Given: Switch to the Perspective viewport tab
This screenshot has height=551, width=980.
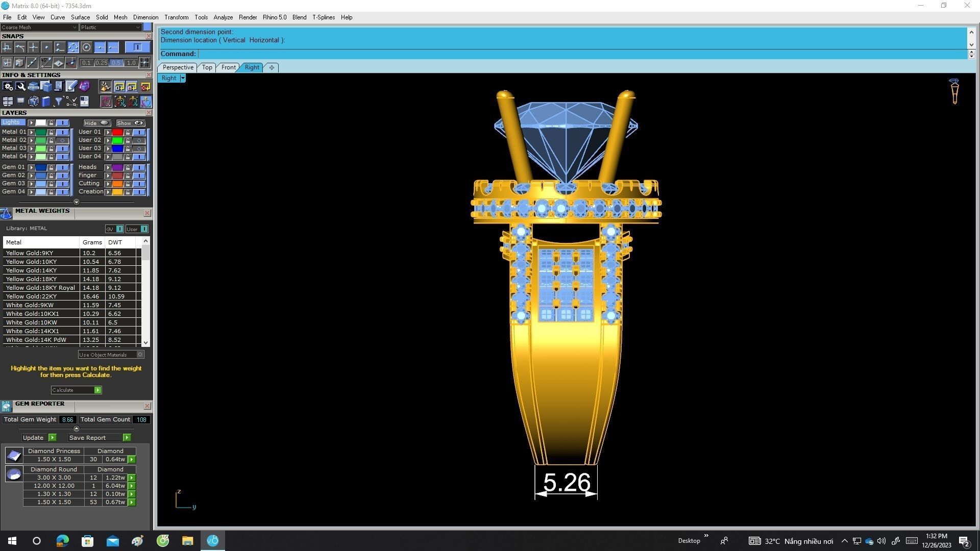Looking at the screenshot, I should click(178, 67).
